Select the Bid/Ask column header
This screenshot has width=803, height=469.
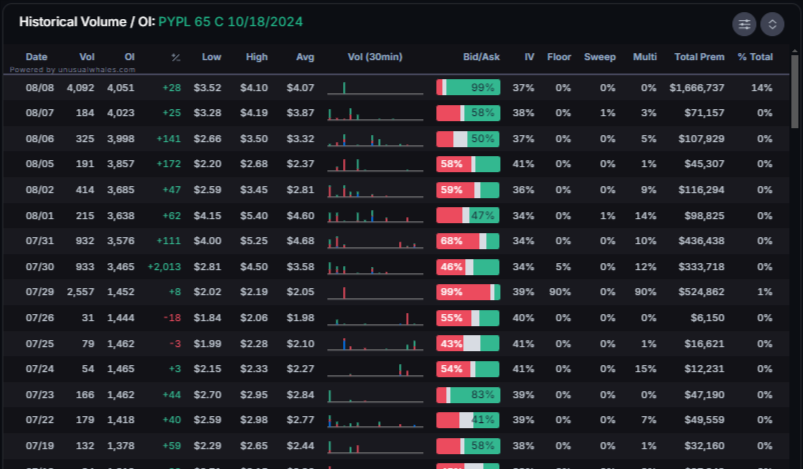[x=481, y=57]
